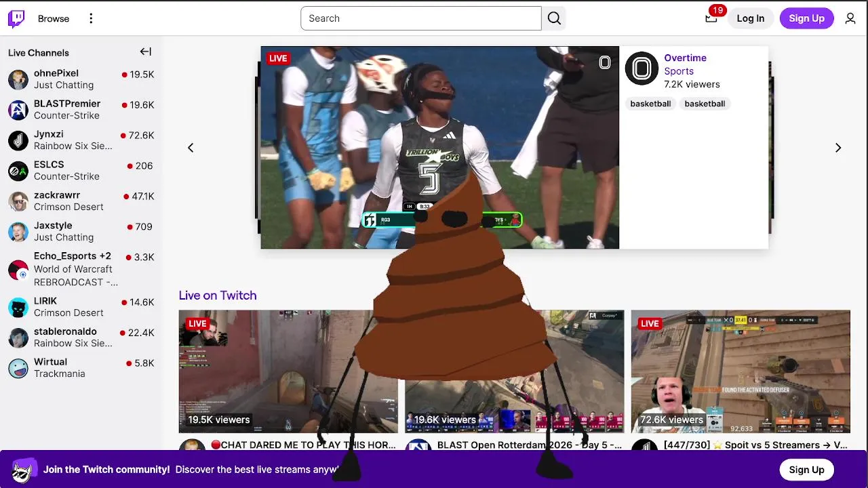Open zackrawrr's channel avatar

[18, 201]
